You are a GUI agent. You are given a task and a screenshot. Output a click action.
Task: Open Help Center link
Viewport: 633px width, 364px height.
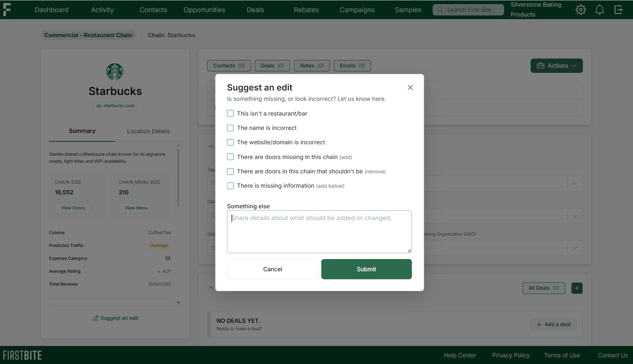click(460, 356)
